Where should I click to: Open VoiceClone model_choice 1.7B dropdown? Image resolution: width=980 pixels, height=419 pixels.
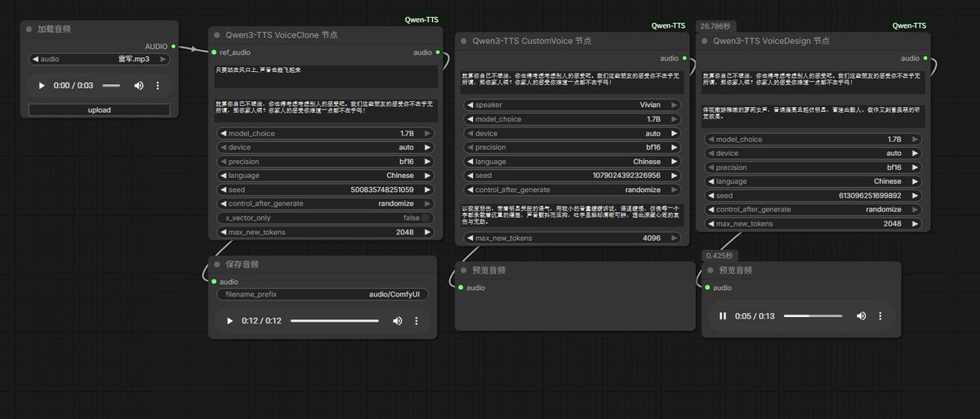click(325, 133)
